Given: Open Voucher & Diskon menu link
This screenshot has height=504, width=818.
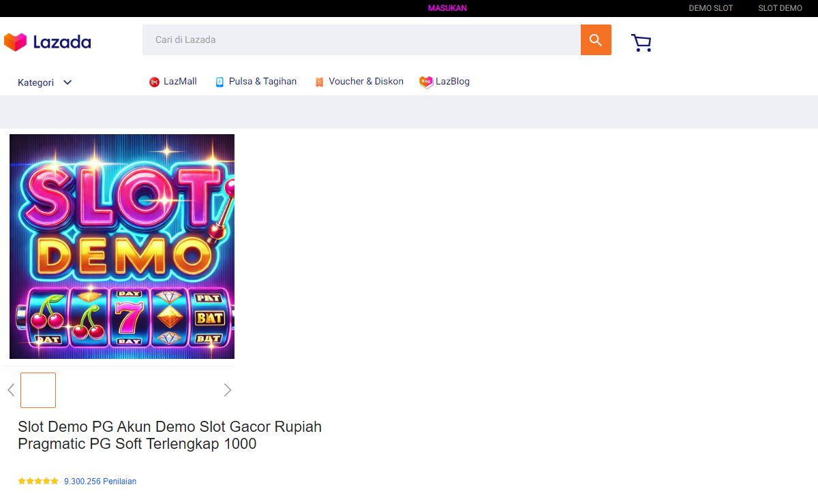Looking at the screenshot, I should pyautogui.click(x=366, y=81).
